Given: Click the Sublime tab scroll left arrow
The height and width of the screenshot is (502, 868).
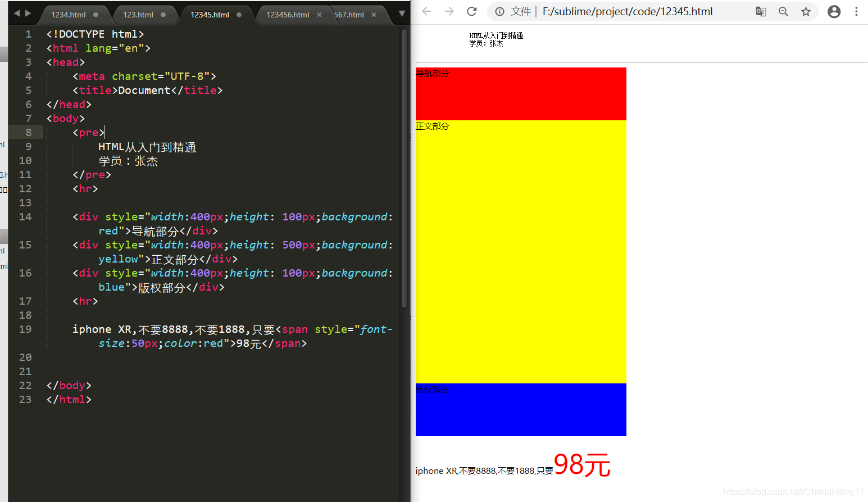Looking at the screenshot, I should pos(17,13).
